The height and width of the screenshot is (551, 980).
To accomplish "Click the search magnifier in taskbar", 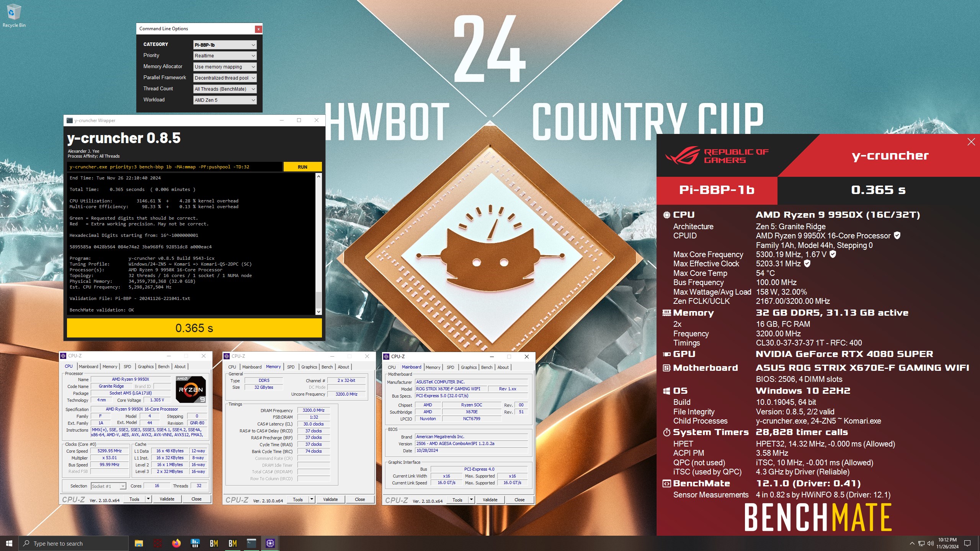I will [x=26, y=543].
